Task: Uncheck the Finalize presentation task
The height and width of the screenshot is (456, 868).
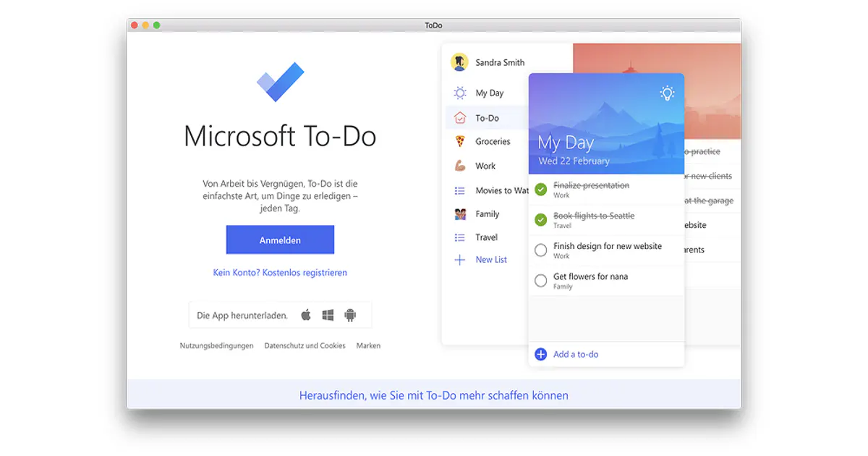Action: pyautogui.click(x=540, y=190)
